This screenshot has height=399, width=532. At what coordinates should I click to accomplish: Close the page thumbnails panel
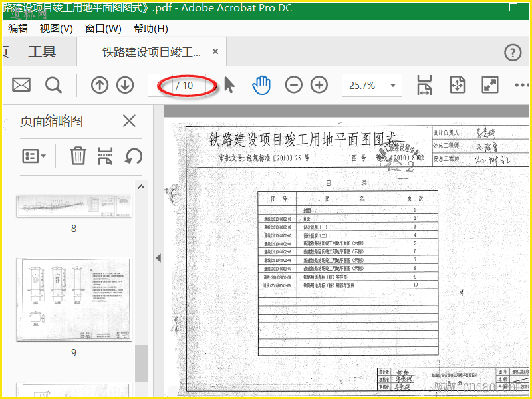tap(129, 121)
